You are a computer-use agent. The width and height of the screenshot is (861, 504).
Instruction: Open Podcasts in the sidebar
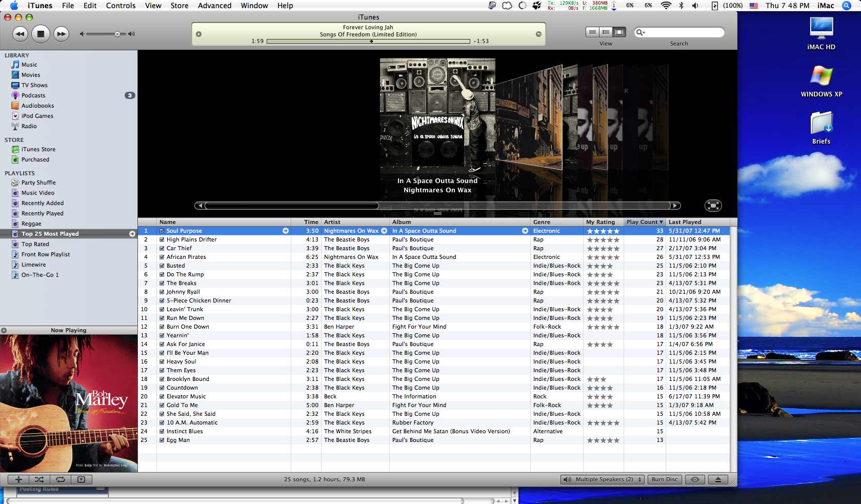click(x=33, y=95)
